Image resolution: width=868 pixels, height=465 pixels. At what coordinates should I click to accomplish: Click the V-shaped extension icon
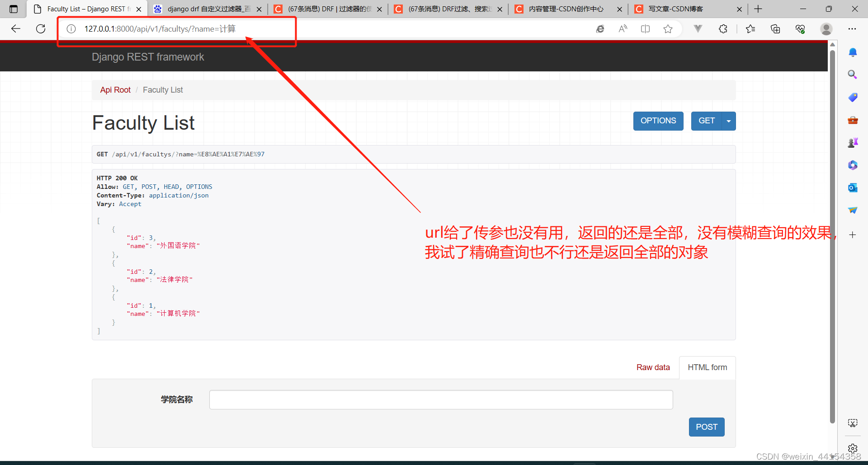click(x=698, y=29)
